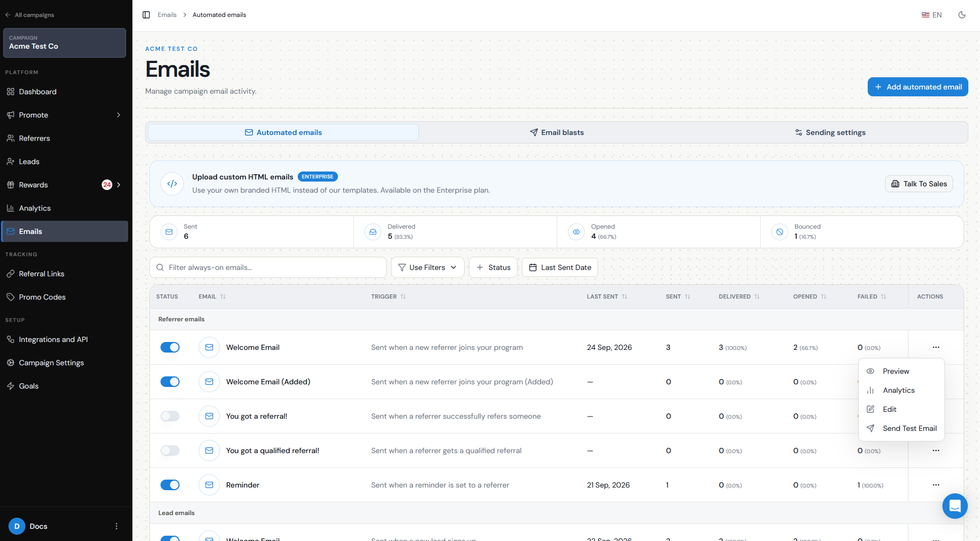
Task: Open the chat support bubble
Action: 955,506
